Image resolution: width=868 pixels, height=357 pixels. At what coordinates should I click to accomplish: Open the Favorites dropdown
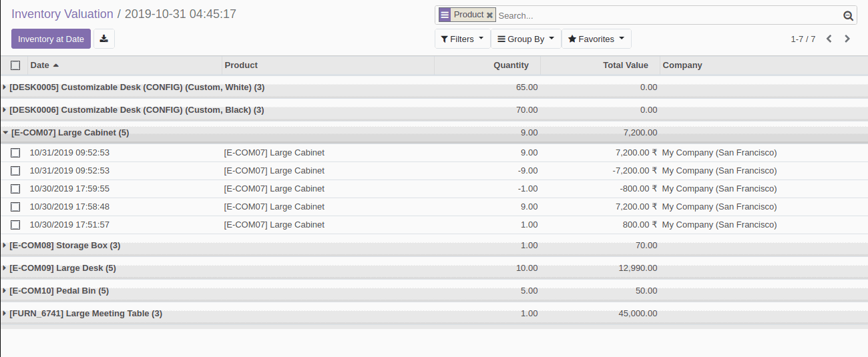click(x=596, y=39)
